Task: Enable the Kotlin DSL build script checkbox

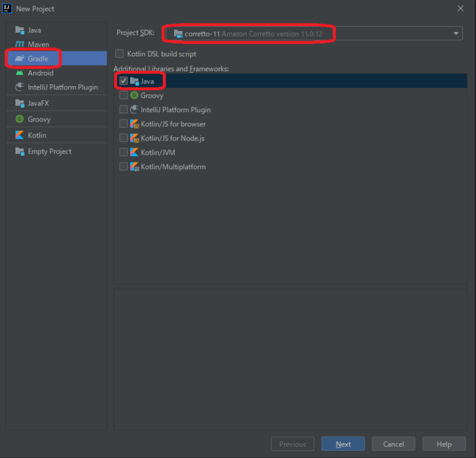Action: click(x=120, y=54)
